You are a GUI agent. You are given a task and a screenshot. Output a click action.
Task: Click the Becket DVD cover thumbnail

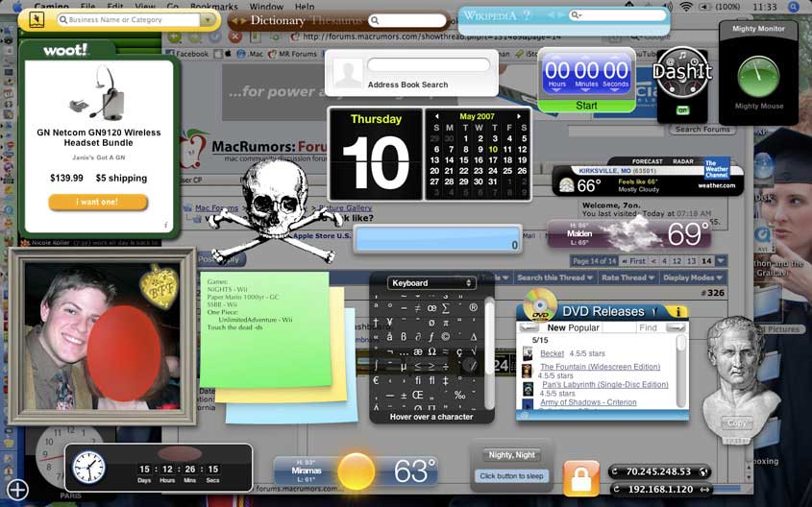528,354
